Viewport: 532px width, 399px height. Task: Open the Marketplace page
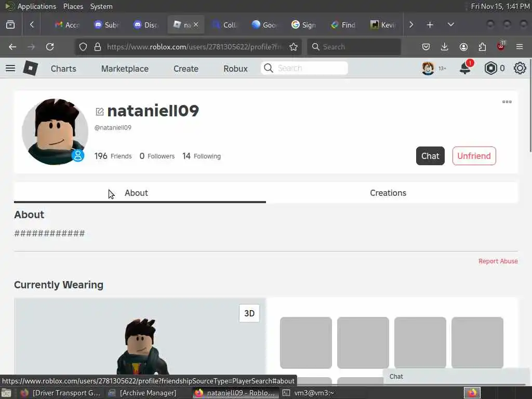point(125,69)
